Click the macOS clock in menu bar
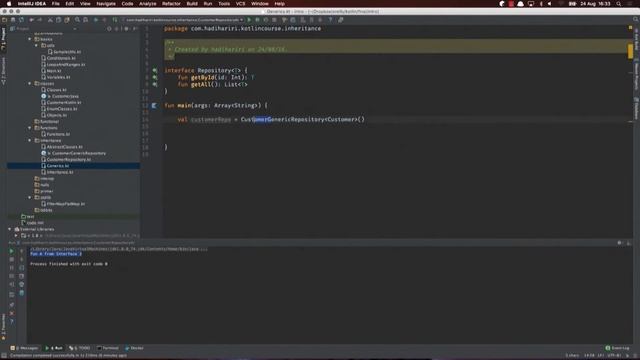 (x=596, y=4)
